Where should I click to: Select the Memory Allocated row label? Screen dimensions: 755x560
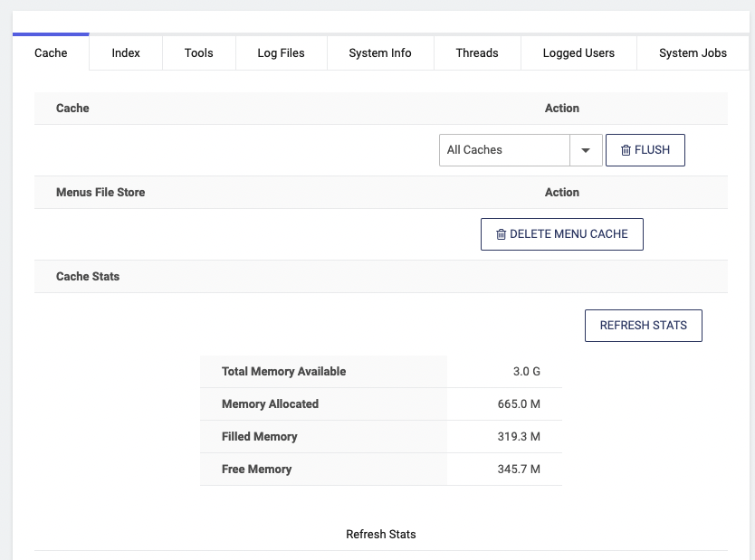click(x=270, y=404)
